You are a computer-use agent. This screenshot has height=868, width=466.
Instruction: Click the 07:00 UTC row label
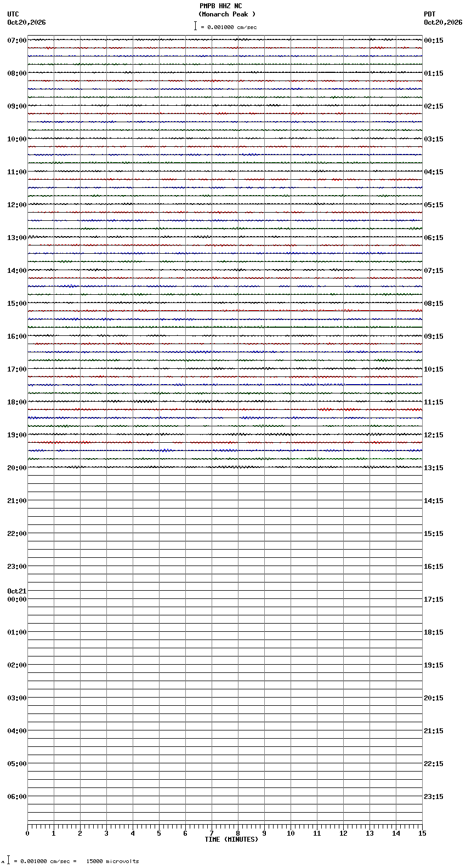coord(17,41)
